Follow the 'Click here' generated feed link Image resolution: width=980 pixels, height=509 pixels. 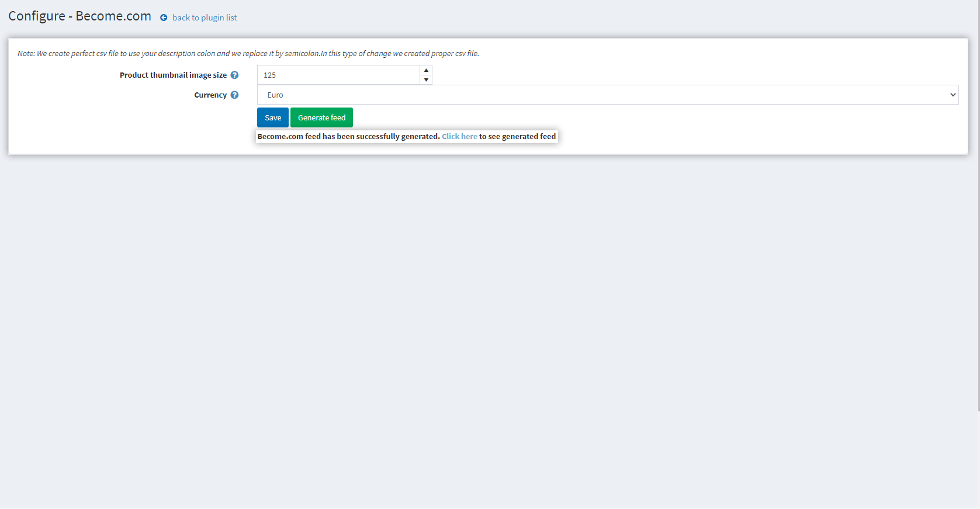click(459, 136)
